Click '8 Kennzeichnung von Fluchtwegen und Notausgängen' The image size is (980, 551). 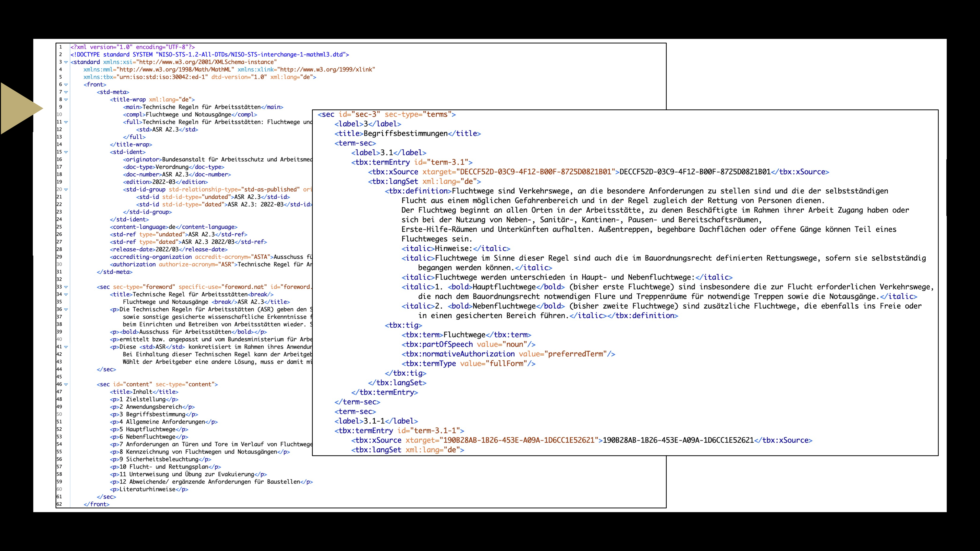pos(200,452)
